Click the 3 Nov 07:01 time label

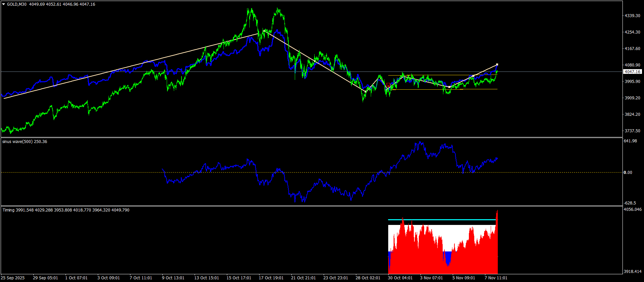pyautogui.click(x=431, y=278)
